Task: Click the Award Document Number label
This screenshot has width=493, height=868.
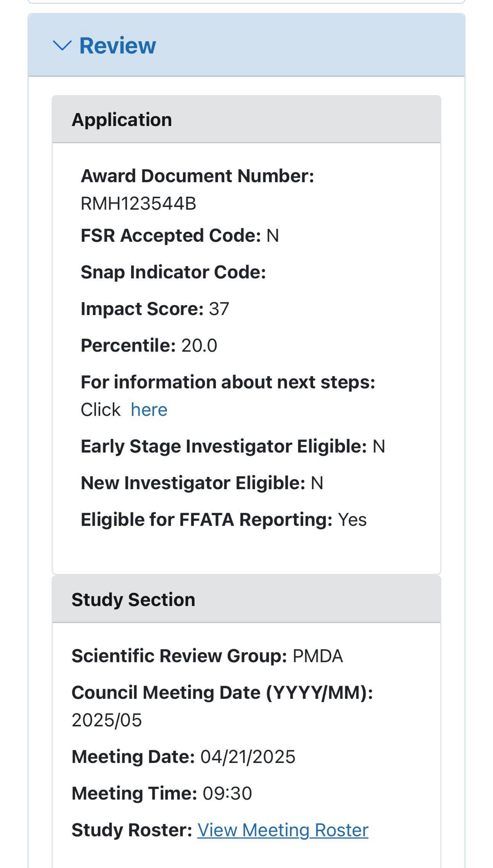Action: pyautogui.click(x=197, y=176)
